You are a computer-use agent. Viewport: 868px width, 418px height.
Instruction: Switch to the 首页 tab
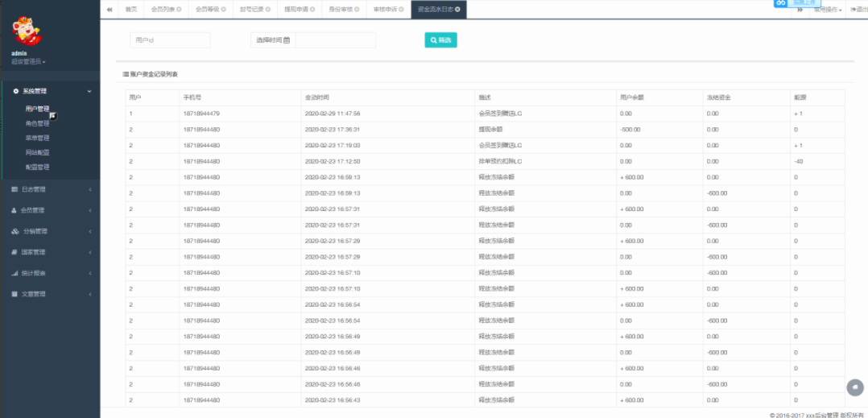point(130,10)
